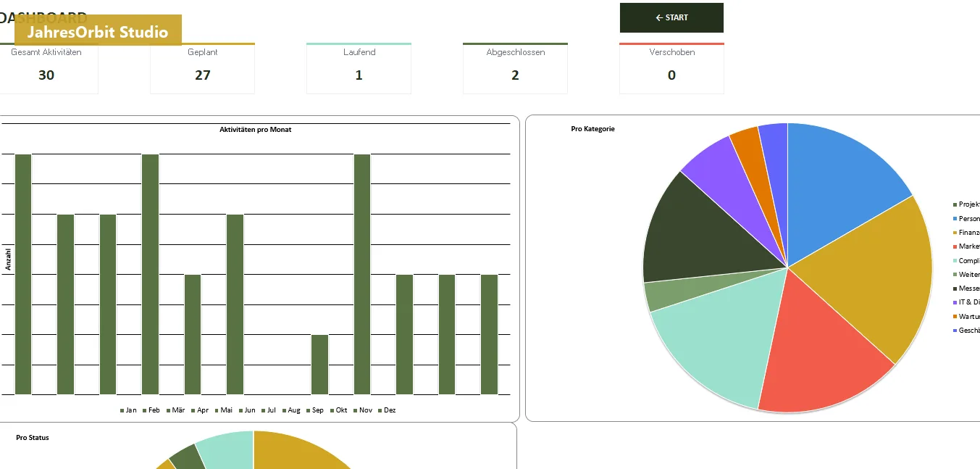The image size is (980, 469).
Task: Click the START back button
Action: pyautogui.click(x=671, y=17)
